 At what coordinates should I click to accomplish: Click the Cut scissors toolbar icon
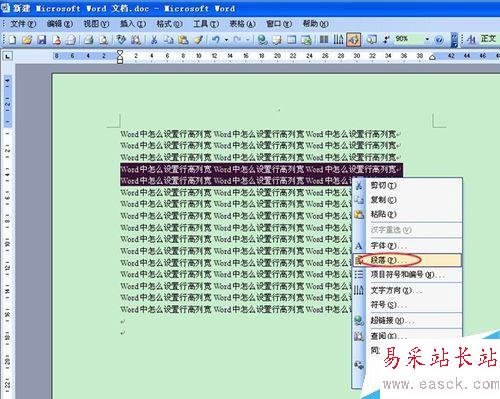[x=154, y=40]
